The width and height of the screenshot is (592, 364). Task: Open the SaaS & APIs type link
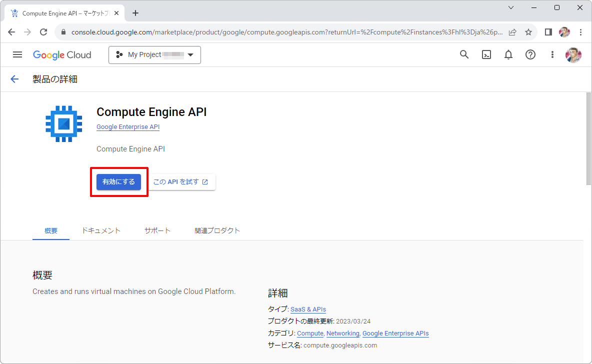point(308,309)
